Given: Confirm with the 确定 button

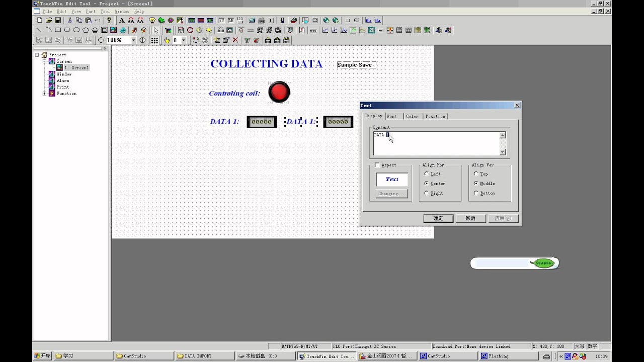Looking at the screenshot, I should coord(438,218).
